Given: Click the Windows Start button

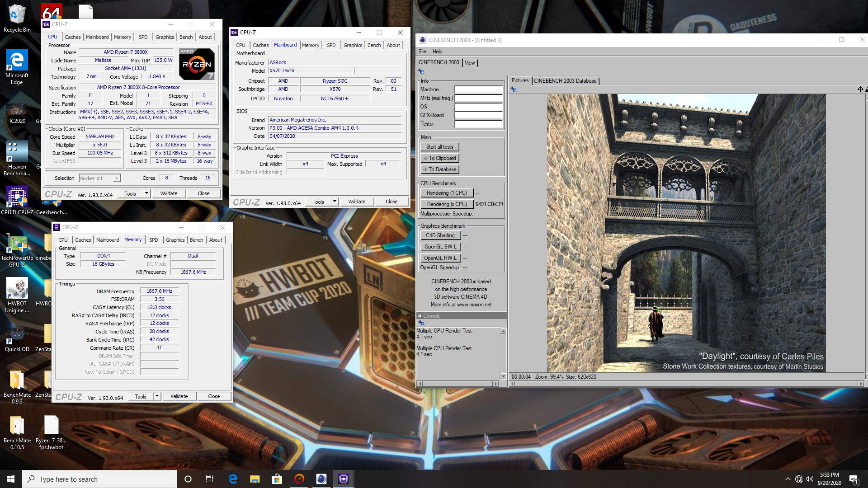Looking at the screenshot, I should [11, 479].
